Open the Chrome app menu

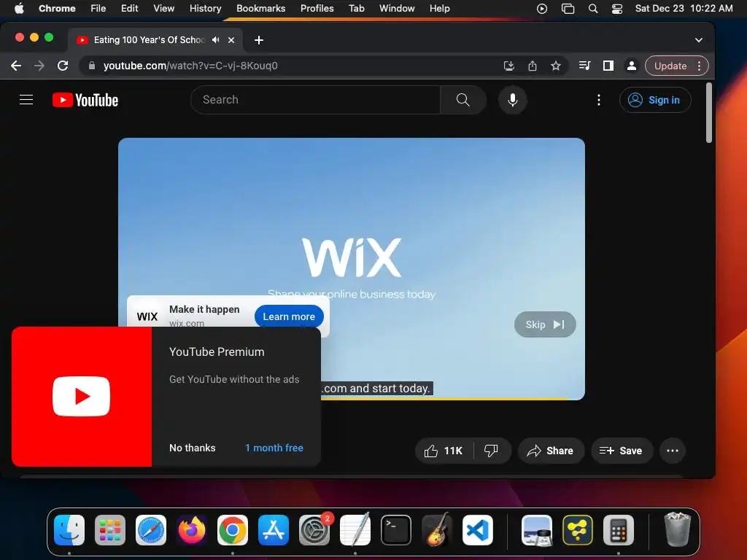[x=57, y=8]
